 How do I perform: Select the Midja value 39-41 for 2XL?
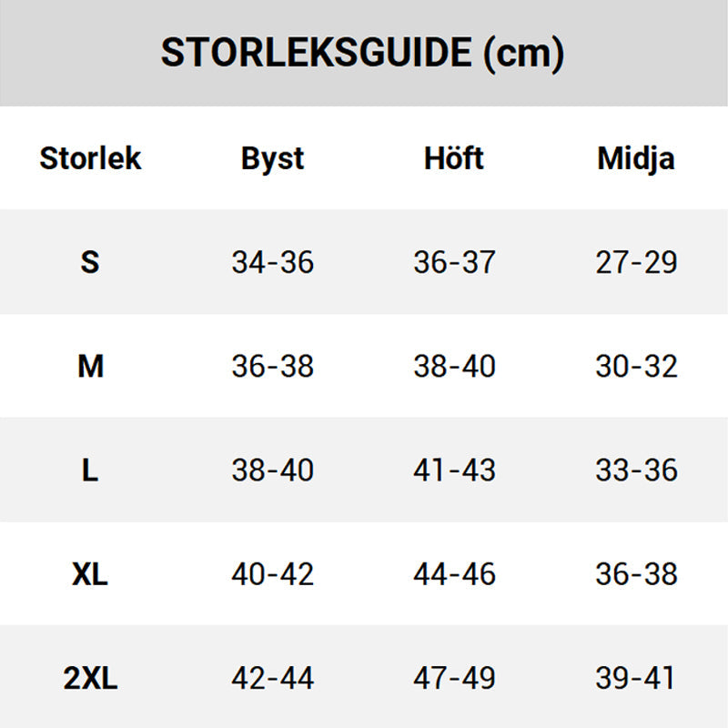636,678
